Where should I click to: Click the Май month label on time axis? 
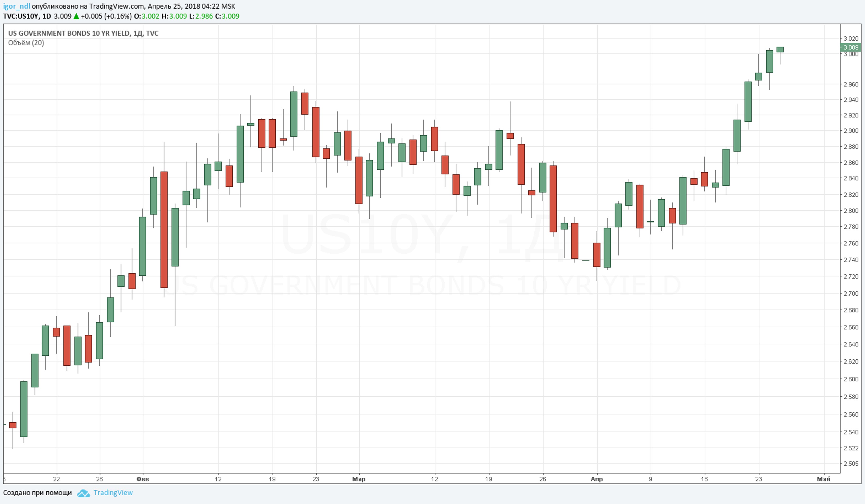click(824, 479)
